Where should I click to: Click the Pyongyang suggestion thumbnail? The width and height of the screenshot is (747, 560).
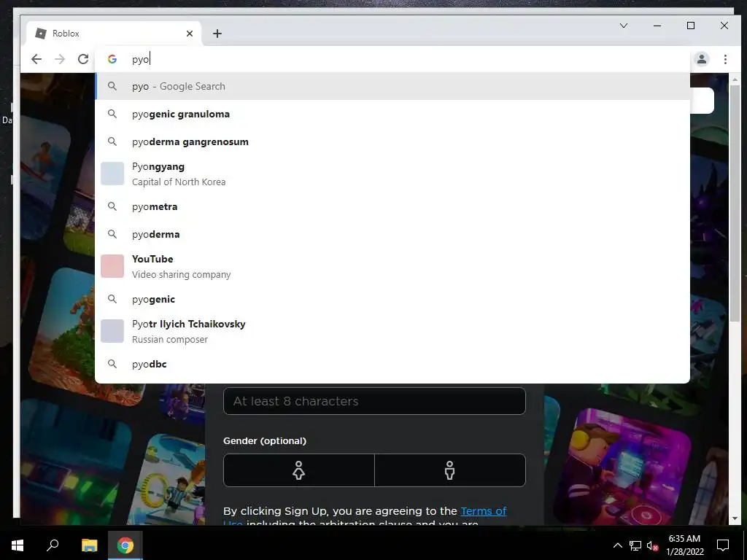(112, 174)
